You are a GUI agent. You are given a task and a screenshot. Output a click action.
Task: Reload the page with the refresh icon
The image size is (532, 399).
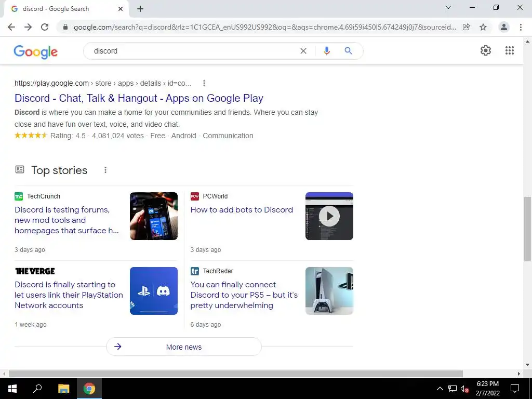(45, 27)
